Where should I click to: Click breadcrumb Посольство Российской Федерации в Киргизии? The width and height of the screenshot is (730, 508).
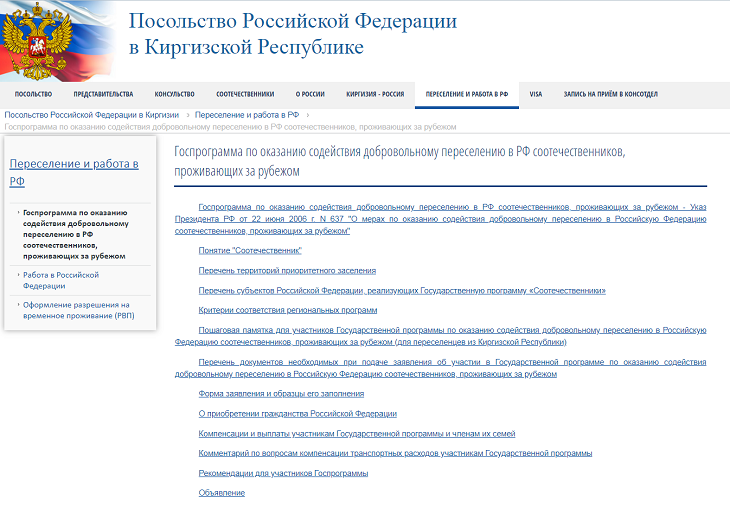tap(92, 115)
